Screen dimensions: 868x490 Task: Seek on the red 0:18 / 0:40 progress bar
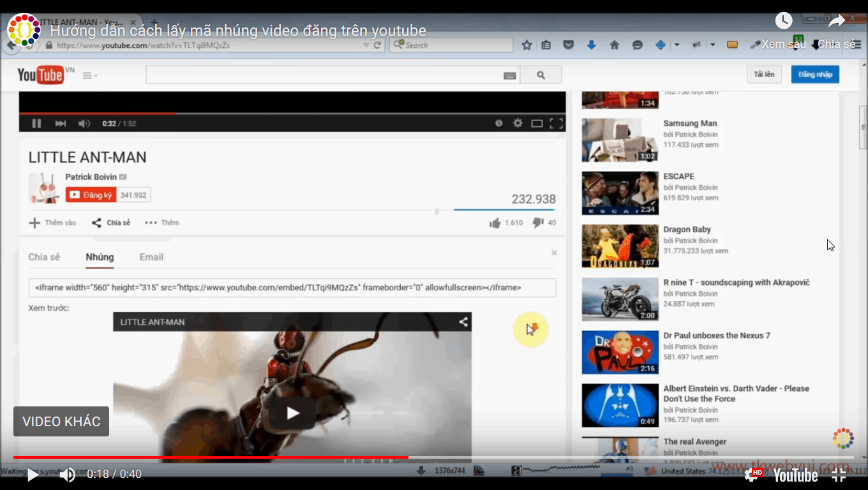click(434, 457)
